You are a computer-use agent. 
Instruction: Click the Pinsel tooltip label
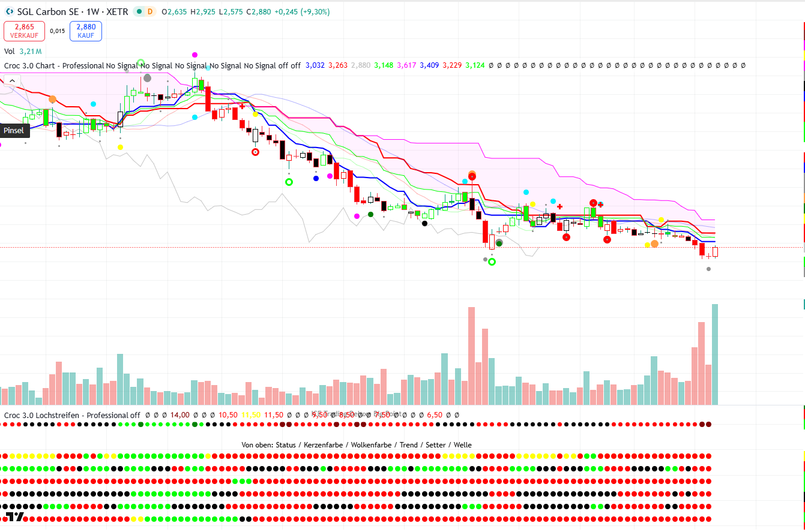14,130
